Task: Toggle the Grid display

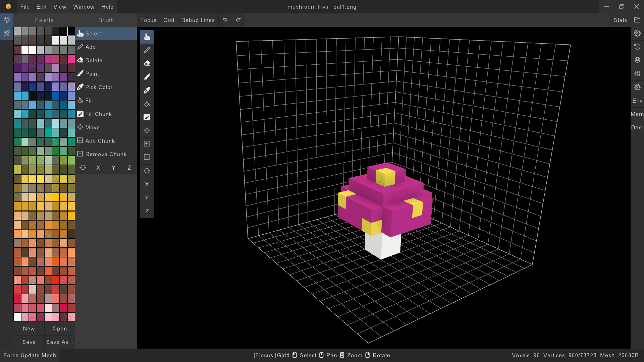Action: coord(169,20)
